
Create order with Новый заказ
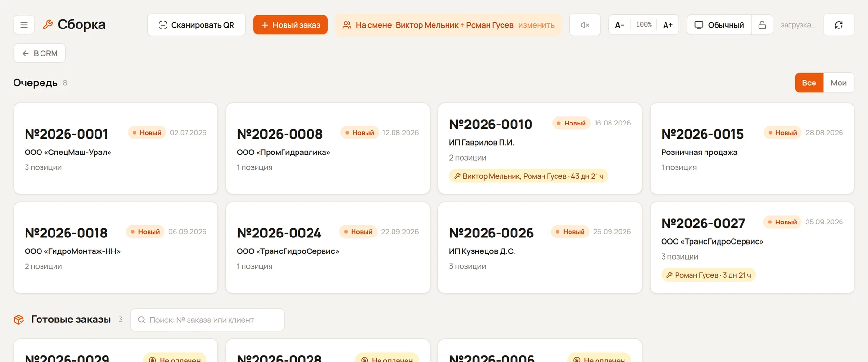pos(290,25)
